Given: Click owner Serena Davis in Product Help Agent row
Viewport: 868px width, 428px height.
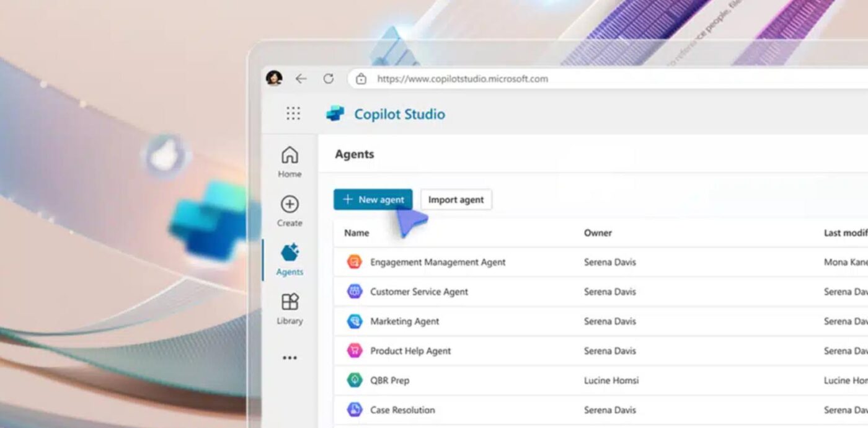Looking at the screenshot, I should tap(610, 351).
